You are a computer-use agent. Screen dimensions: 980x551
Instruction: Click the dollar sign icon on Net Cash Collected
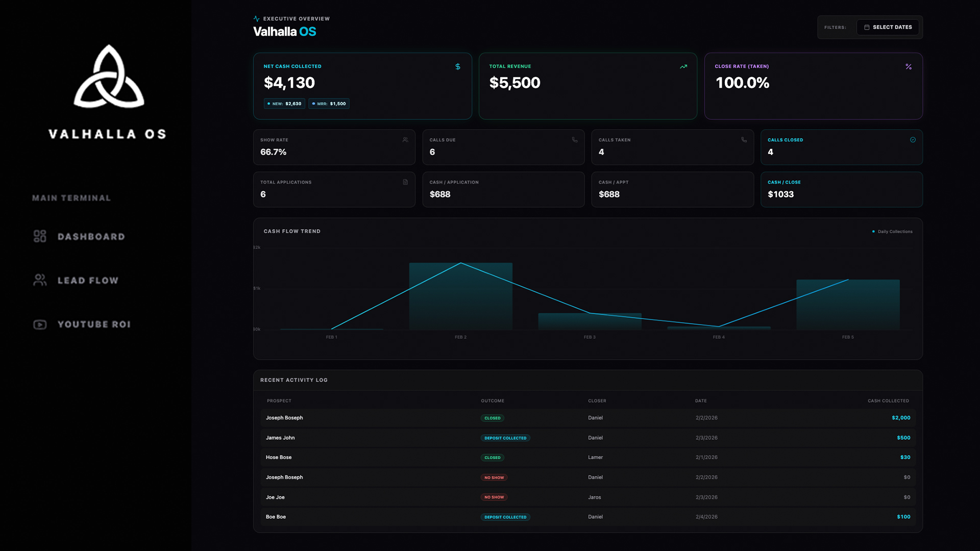click(x=458, y=67)
